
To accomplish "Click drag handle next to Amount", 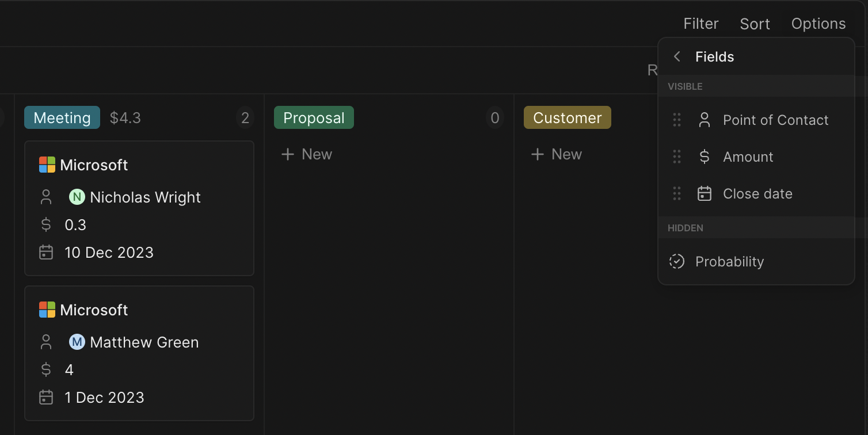I will pos(677,157).
